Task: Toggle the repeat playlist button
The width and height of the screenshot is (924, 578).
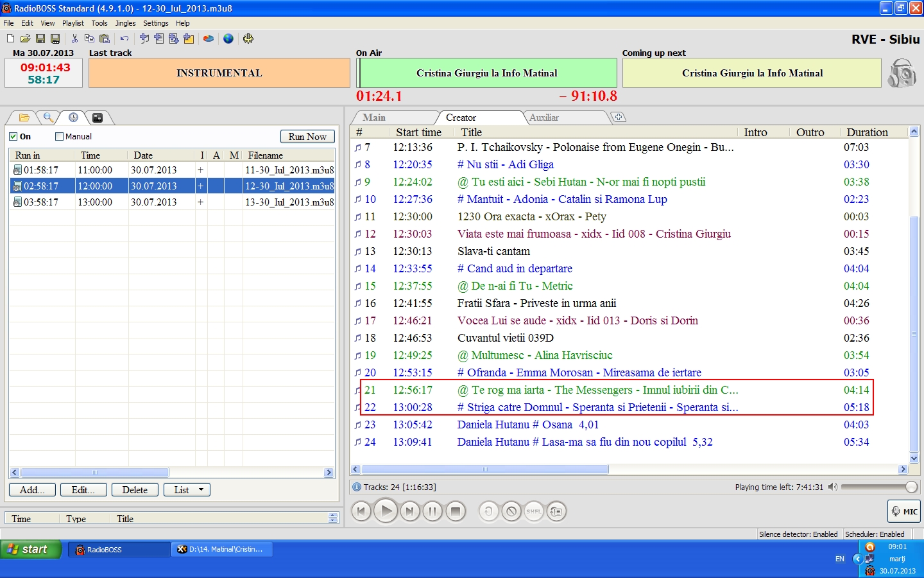Action: tap(556, 511)
